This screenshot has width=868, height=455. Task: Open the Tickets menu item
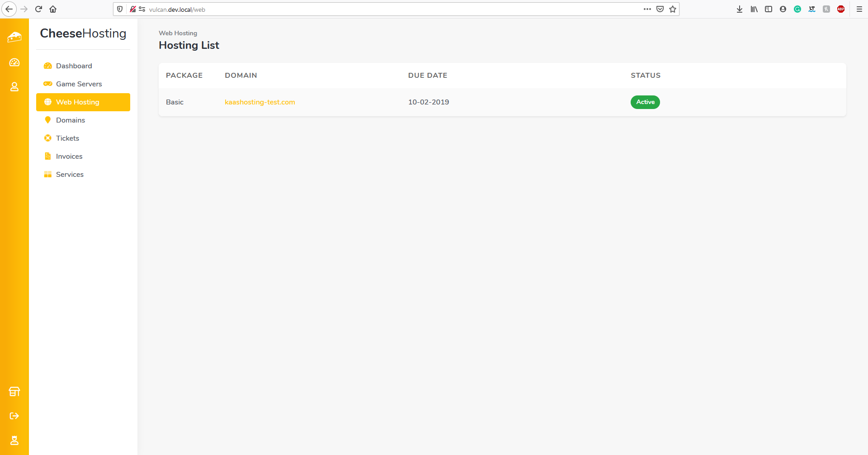[x=67, y=138]
